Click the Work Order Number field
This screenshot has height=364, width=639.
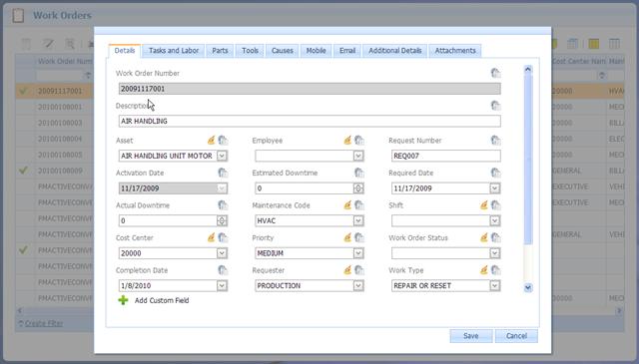point(310,89)
